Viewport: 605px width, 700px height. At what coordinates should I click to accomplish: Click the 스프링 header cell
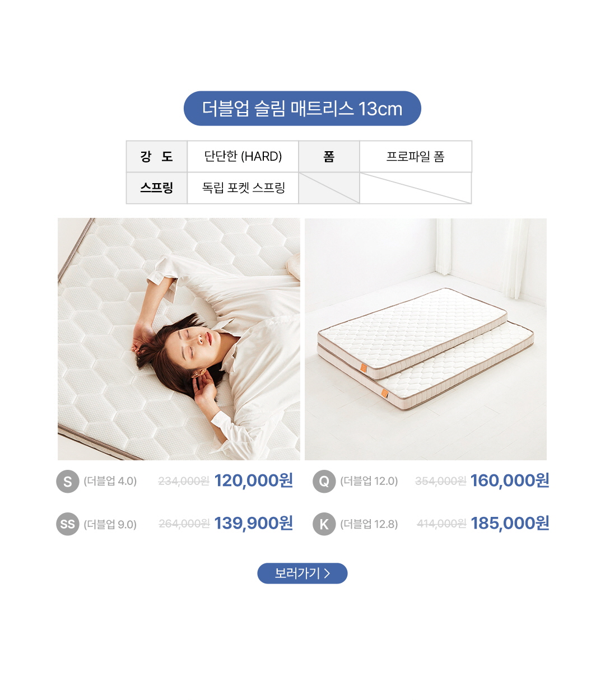coord(157,188)
